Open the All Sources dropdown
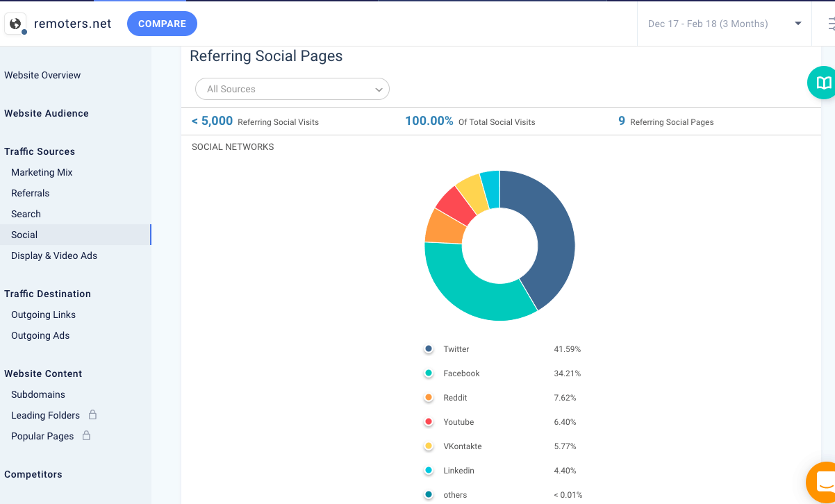 point(292,89)
